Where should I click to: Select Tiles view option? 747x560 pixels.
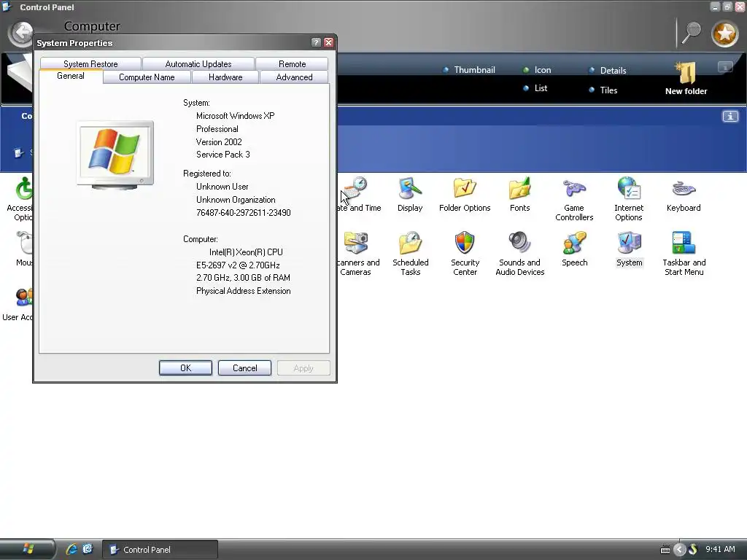pyautogui.click(x=603, y=90)
